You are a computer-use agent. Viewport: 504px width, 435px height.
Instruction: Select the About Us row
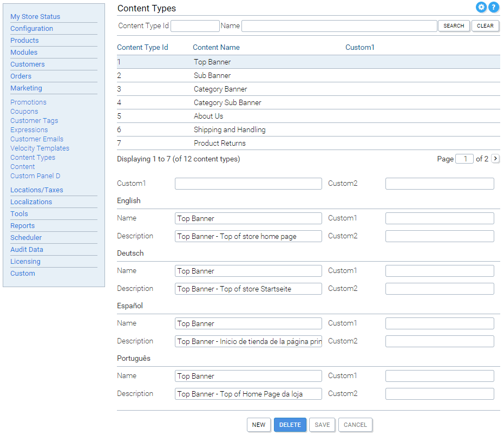(308, 116)
